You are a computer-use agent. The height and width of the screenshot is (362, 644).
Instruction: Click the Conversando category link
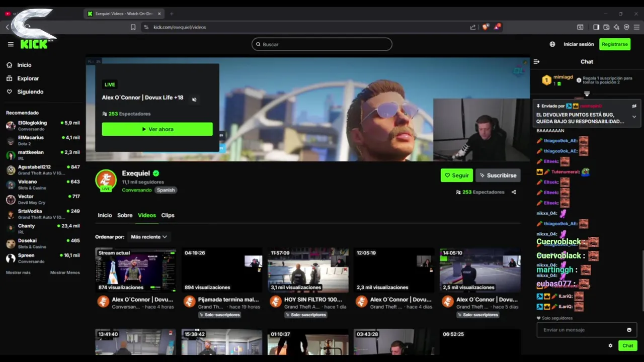point(136,190)
